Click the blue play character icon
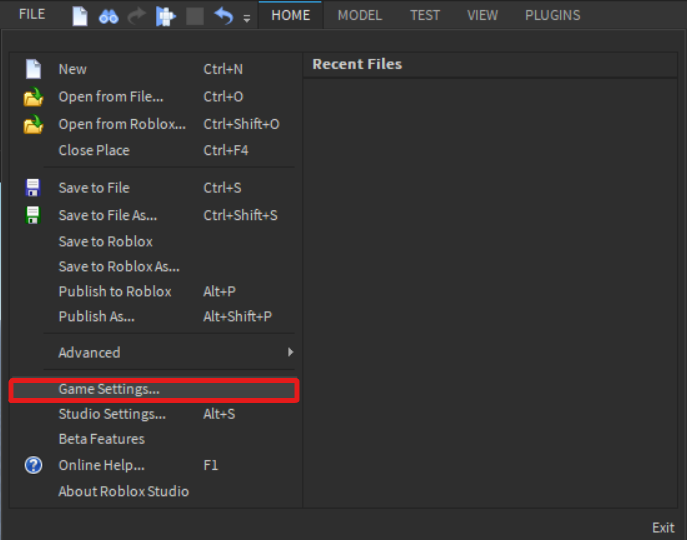Screen dimensions: 687x540 click(x=166, y=17)
